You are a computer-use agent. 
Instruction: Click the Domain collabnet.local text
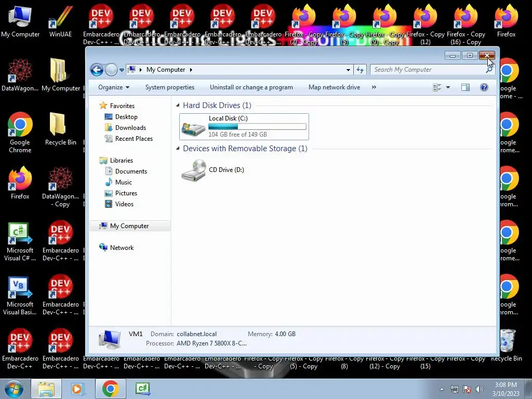tap(183, 334)
